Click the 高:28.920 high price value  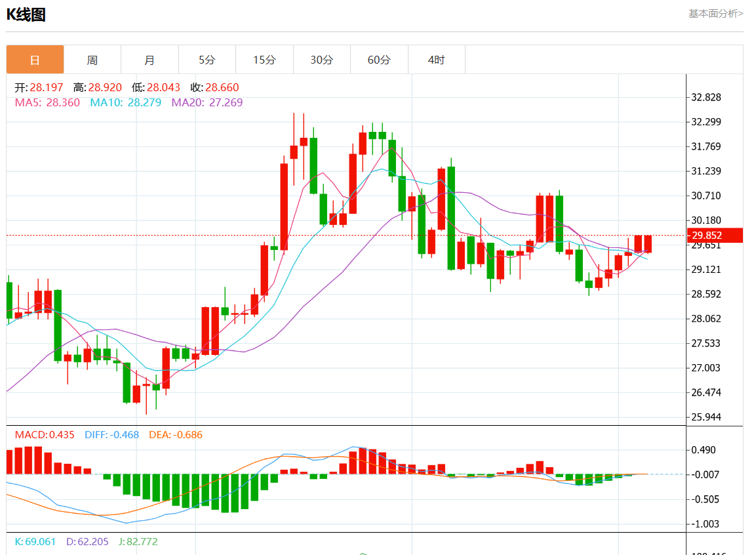point(98,87)
